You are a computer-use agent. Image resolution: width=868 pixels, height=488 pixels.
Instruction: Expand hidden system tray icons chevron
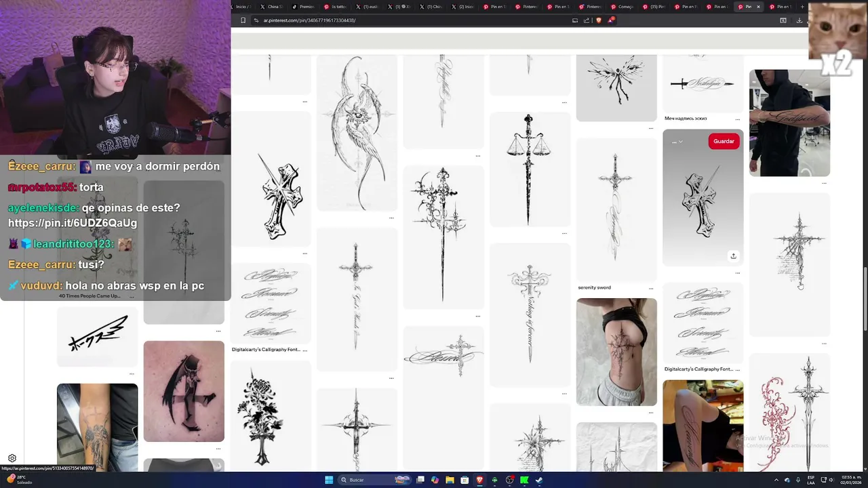[x=776, y=480]
